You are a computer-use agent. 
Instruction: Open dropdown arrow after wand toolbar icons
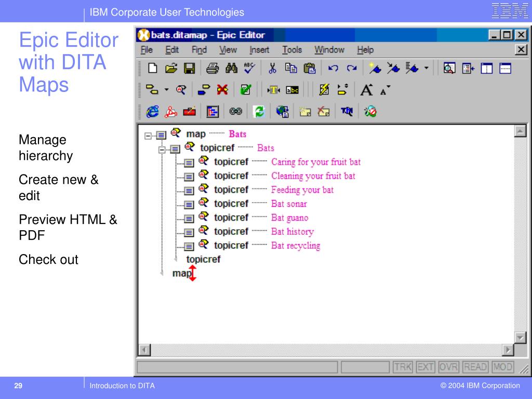click(427, 68)
